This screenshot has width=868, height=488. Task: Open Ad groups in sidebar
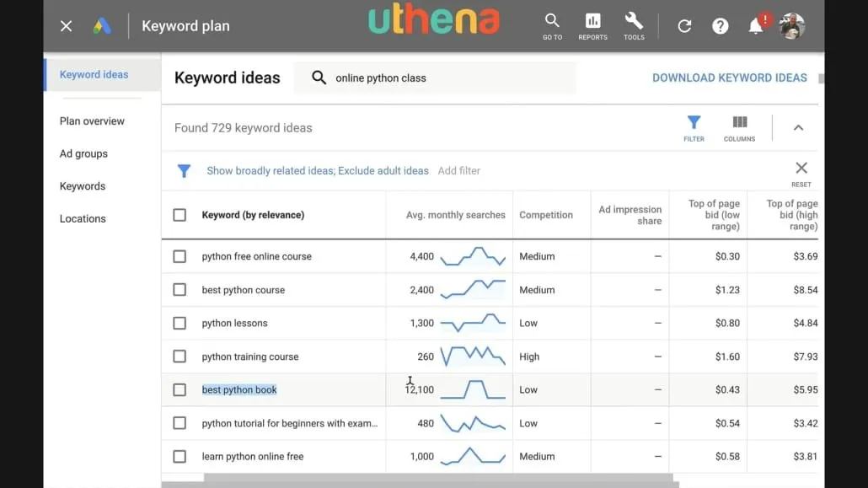83,153
